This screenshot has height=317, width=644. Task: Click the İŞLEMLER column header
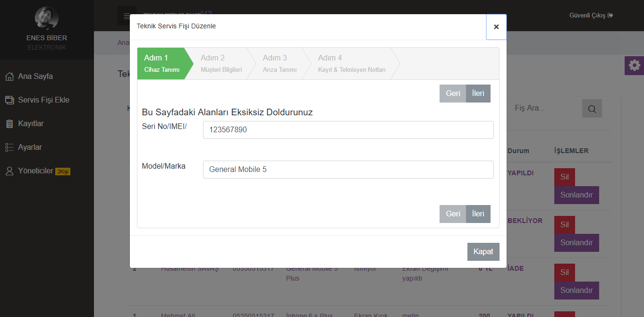[571, 151]
